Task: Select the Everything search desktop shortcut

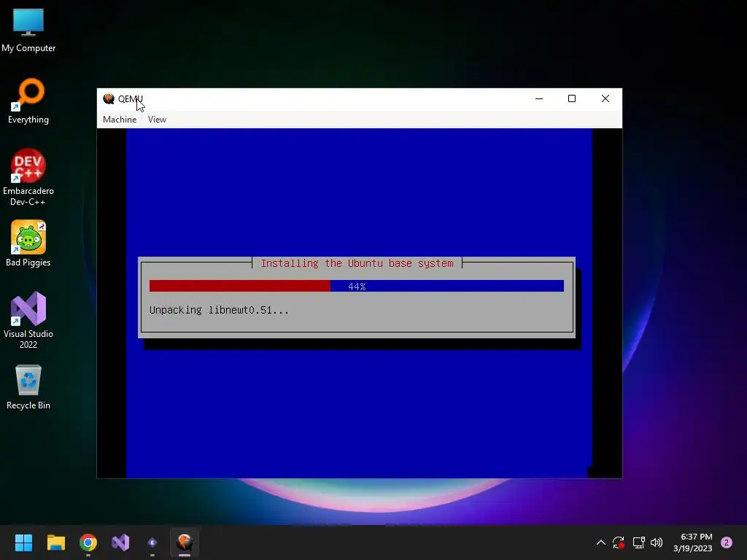Action: (x=28, y=101)
